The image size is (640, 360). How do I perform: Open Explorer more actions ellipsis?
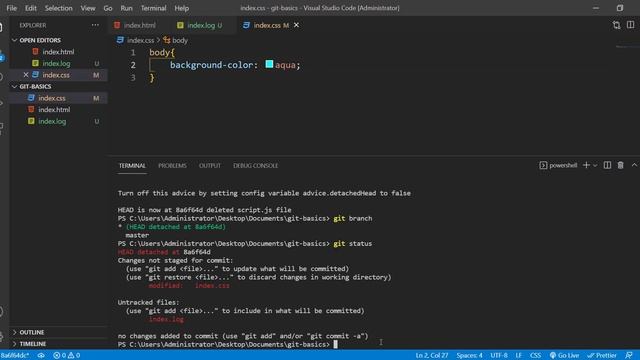tap(95, 25)
